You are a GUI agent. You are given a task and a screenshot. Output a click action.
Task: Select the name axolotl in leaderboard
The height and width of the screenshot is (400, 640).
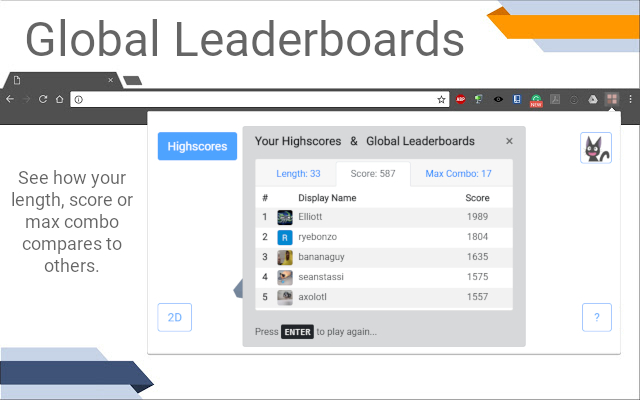[312, 297]
